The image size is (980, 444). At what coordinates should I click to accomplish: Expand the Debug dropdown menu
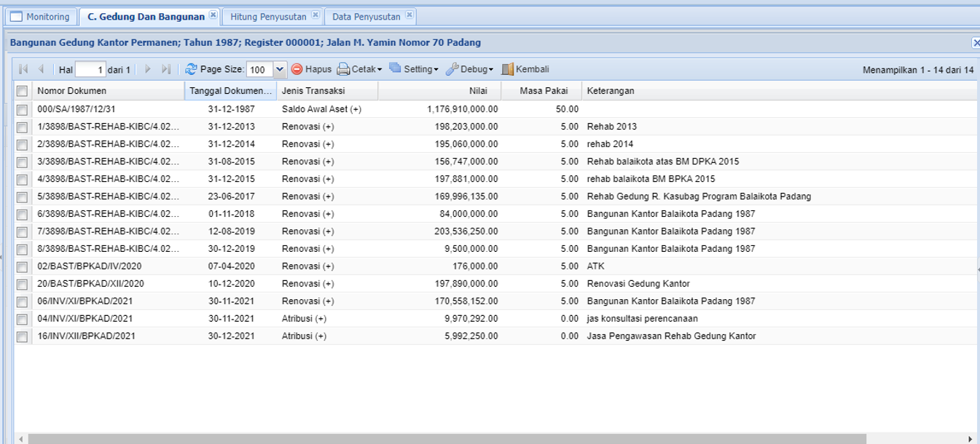pos(469,69)
